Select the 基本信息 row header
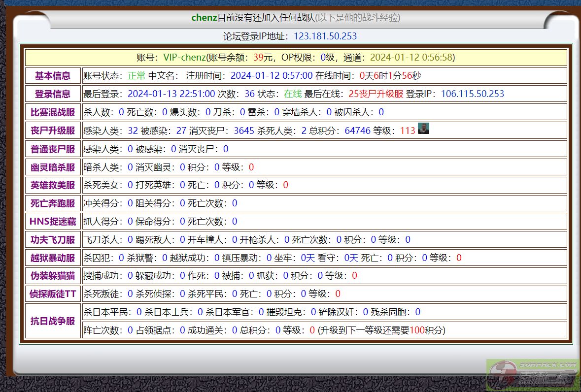 (x=53, y=76)
